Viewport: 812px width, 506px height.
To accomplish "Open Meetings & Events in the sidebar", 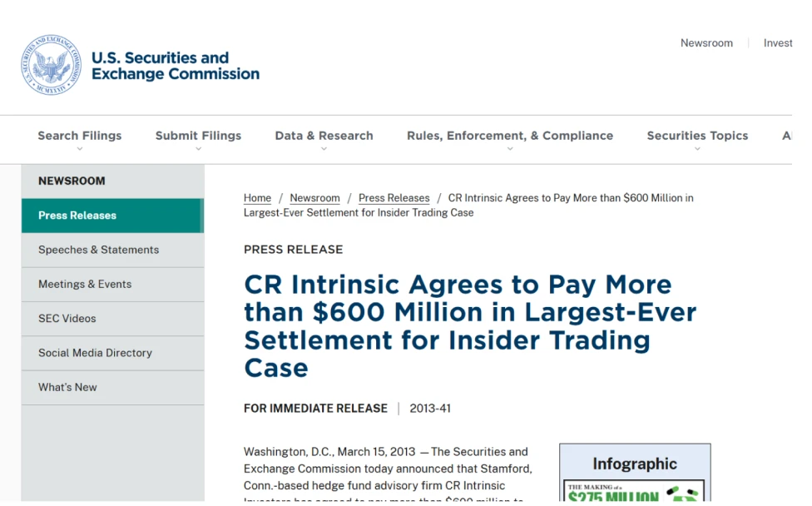I will click(x=113, y=285).
